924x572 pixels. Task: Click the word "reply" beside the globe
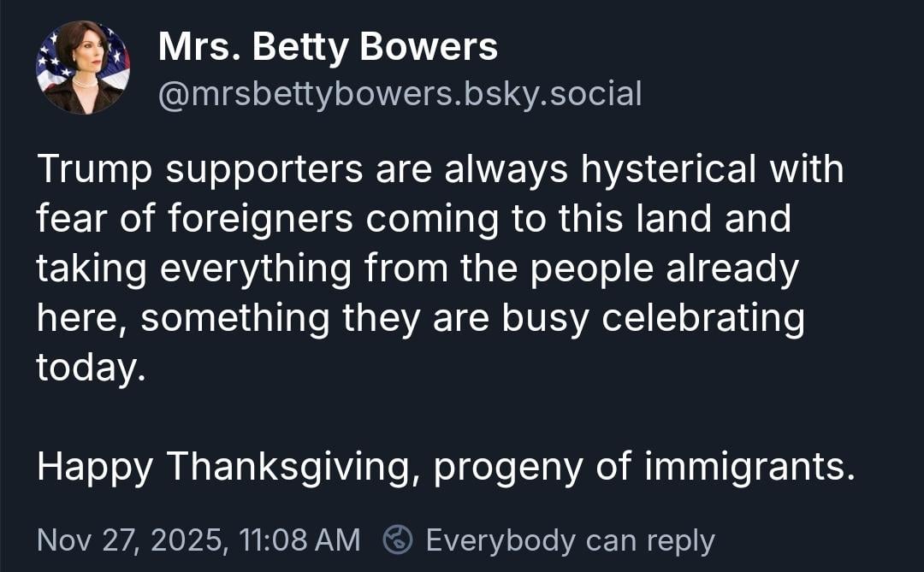point(680,540)
